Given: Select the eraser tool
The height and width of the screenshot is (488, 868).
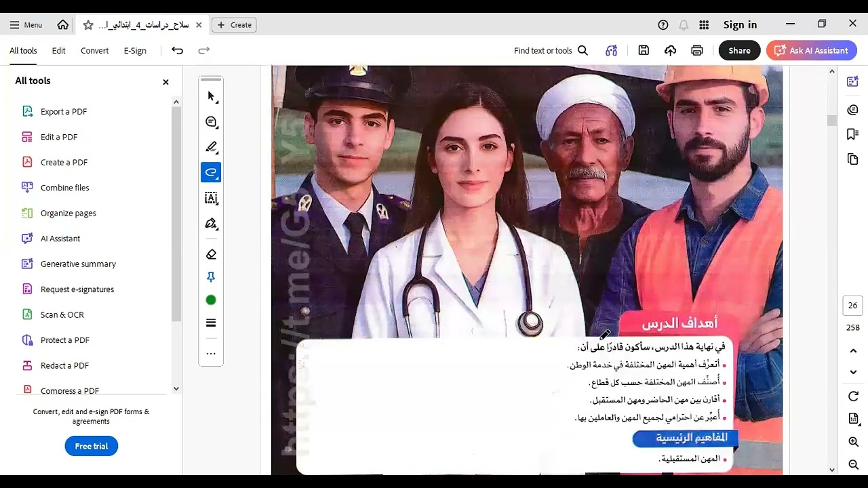Looking at the screenshot, I should click(211, 254).
